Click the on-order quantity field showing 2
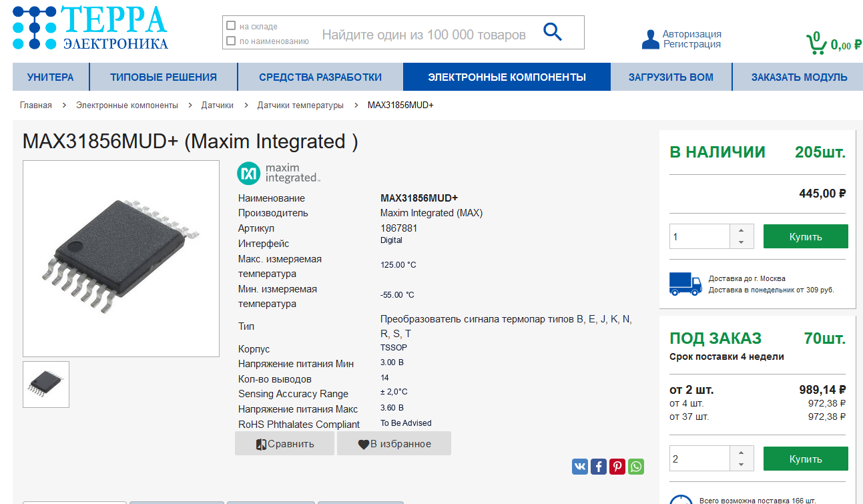This screenshot has height=504, width=863. (x=699, y=459)
